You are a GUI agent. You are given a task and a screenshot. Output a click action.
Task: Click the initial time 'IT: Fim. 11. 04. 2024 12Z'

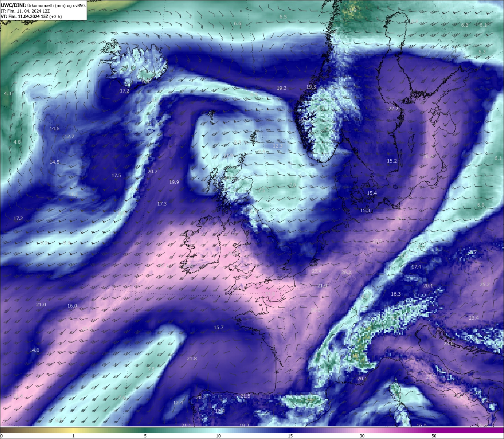point(25,11)
